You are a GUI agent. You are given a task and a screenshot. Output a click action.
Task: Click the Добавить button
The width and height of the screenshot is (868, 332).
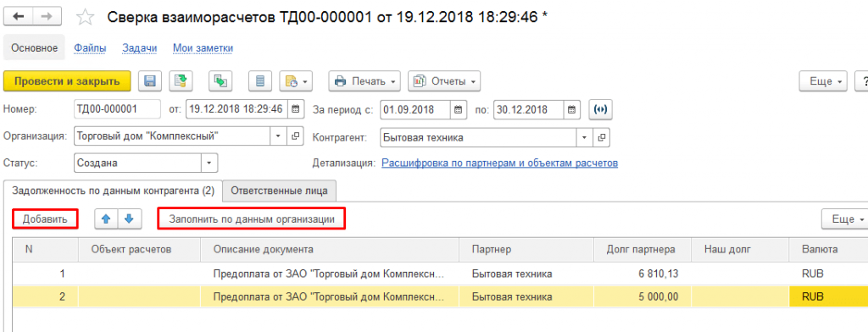pyautogui.click(x=45, y=219)
